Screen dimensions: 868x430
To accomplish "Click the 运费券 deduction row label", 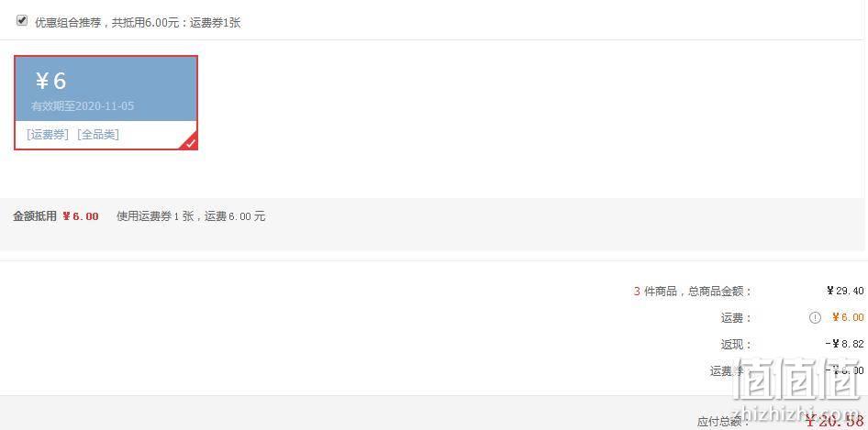I will point(728,370).
